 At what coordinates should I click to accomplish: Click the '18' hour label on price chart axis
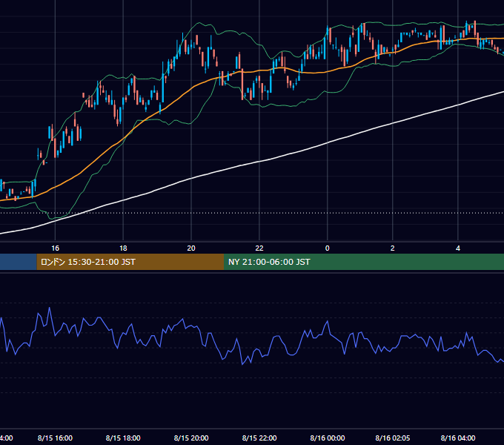123,248
